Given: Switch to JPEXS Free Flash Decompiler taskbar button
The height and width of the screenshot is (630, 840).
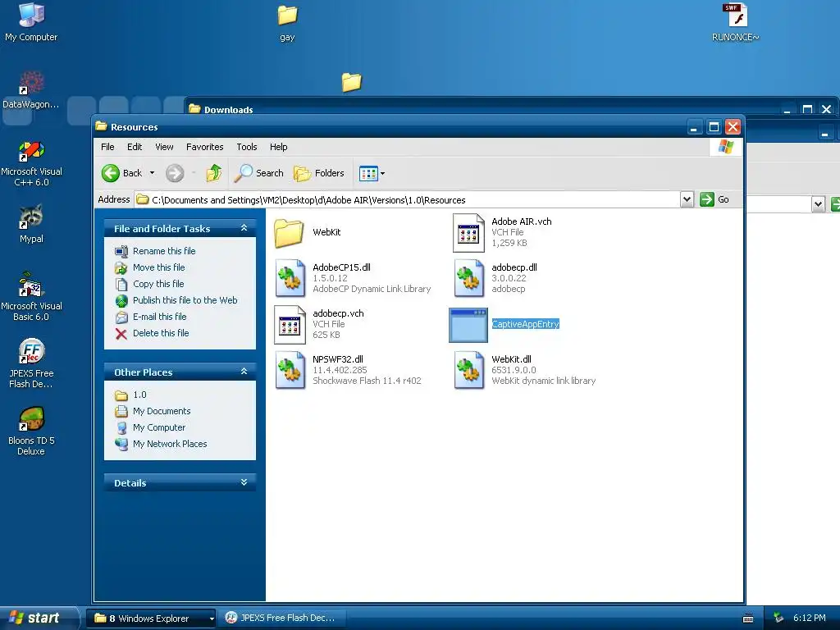Looking at the screenshot, I should 281,619.
